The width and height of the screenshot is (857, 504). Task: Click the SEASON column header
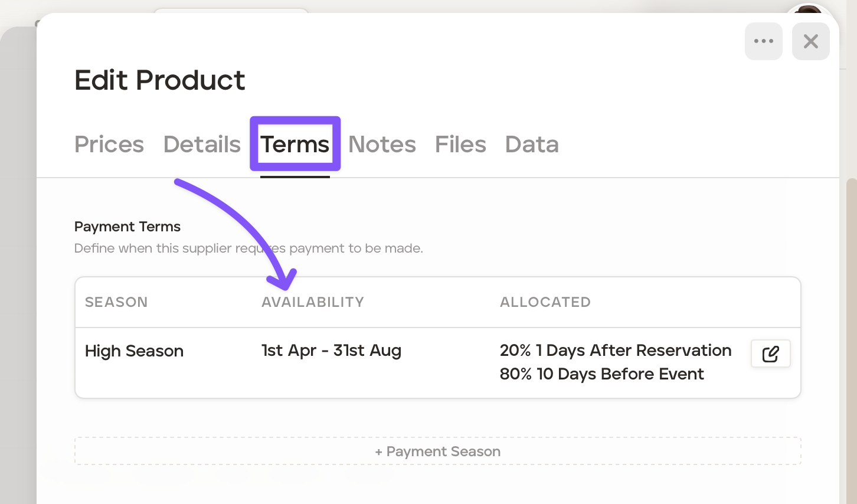point(116,302)
